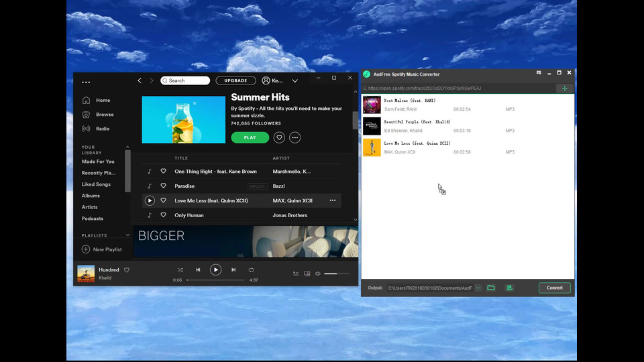This screenshot has height=362, width=644.
Task: Open the AudFree menu icon in title bar
Action: click(539, 72)
